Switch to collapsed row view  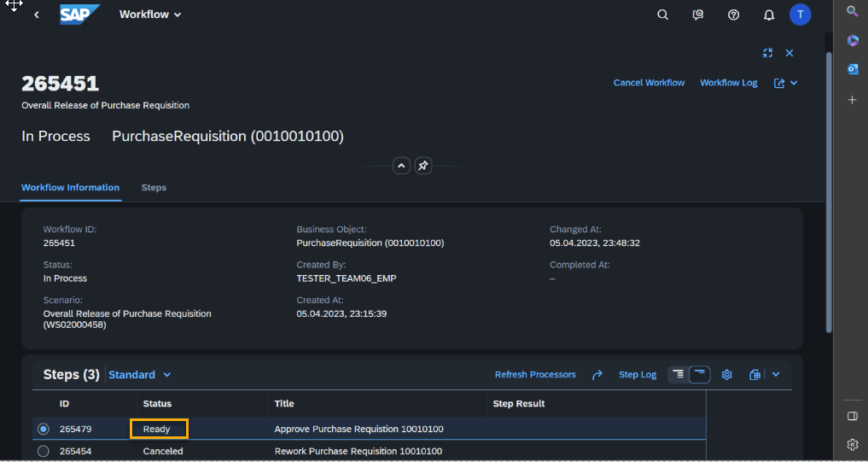700,375
